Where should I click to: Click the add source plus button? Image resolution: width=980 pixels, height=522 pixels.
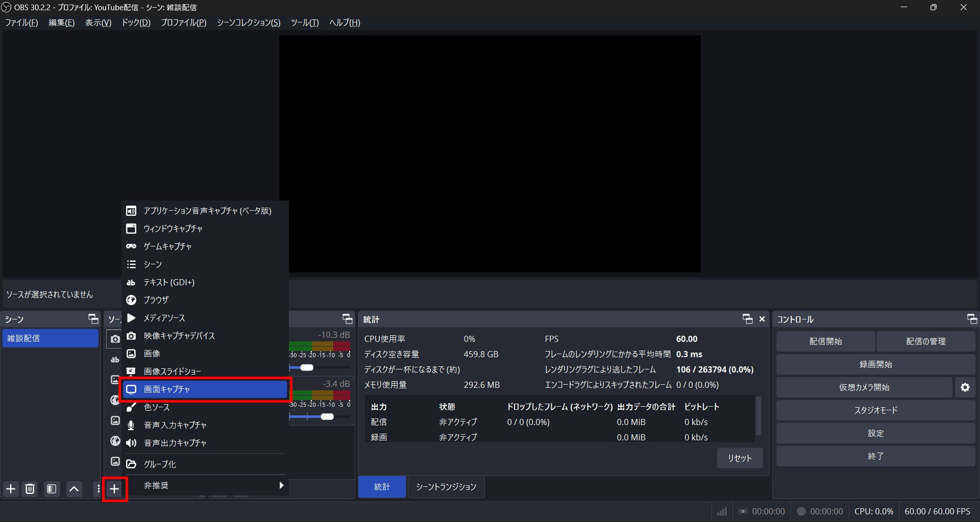click(x=114, y=489)
